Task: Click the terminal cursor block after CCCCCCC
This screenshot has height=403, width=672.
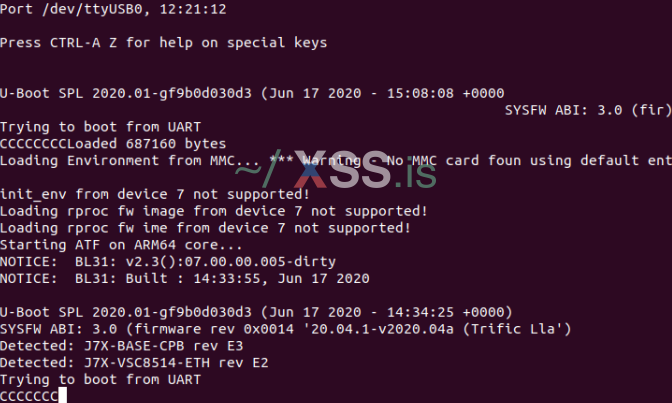Action: [62, 396]
